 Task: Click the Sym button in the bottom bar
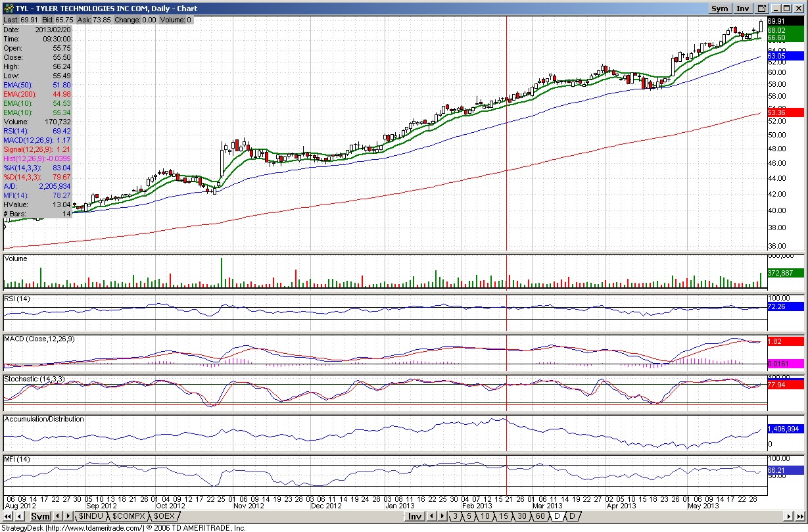point(40,516)
